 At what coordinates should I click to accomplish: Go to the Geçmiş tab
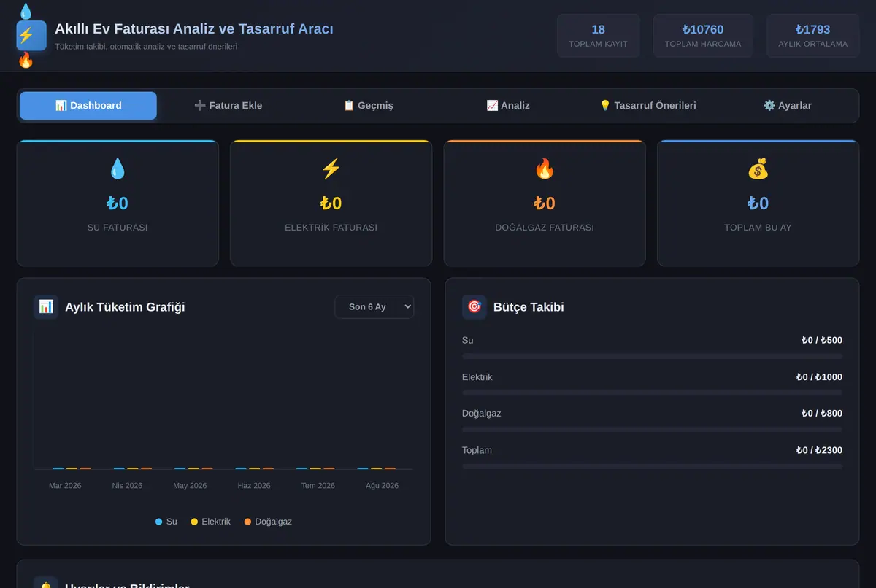pos(368,105)
